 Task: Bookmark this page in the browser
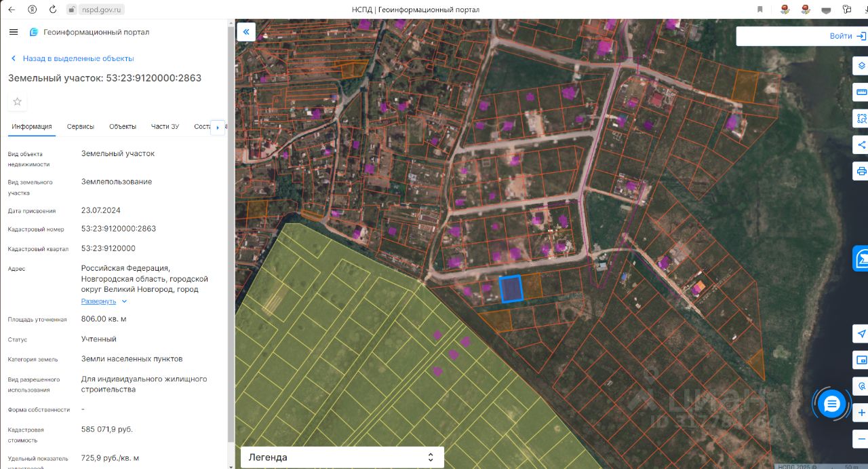click(760, 10)
